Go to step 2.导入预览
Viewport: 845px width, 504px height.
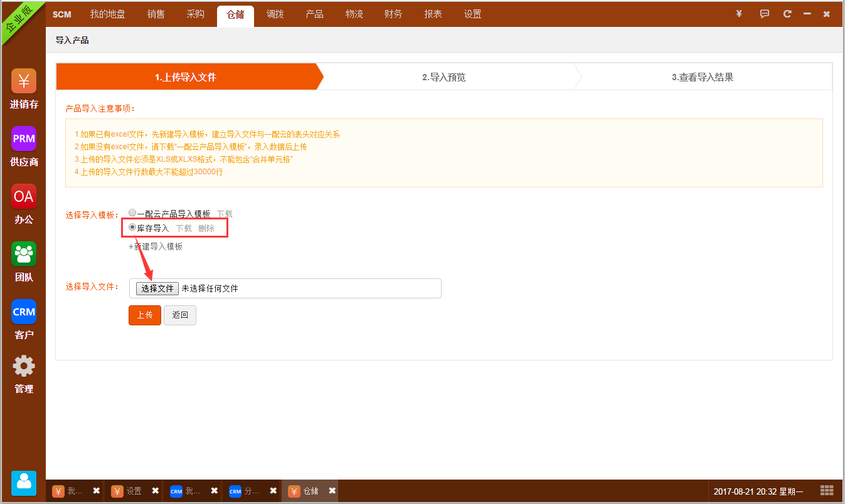(444, 77)
